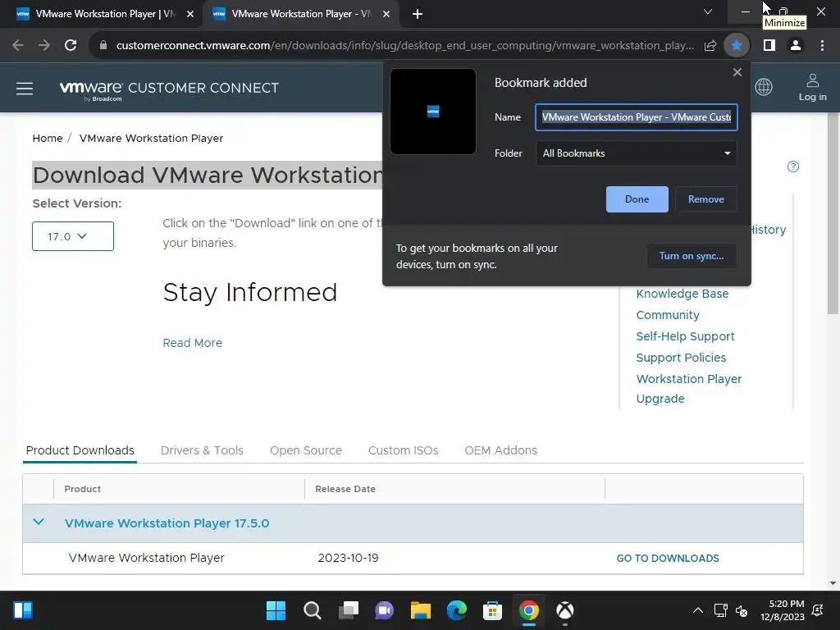Open the share page icon in address bar
This screenshot has height=630, width=840.
[710, 46]
